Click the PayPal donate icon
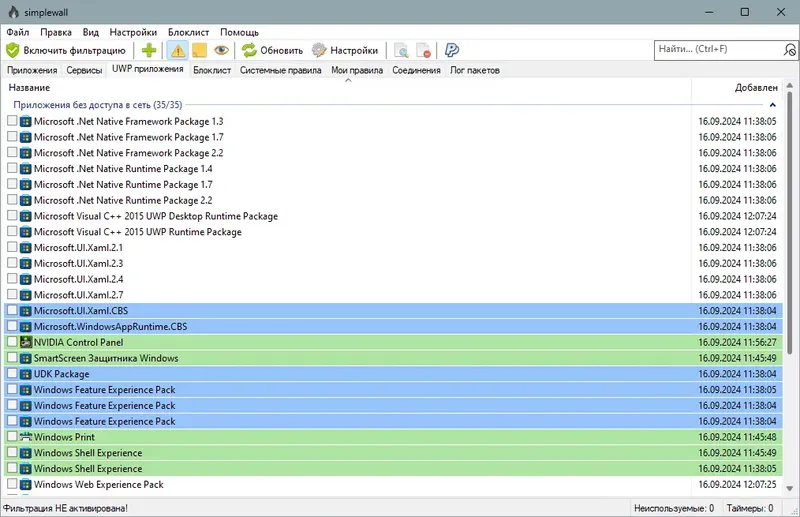This screenshot has height=517, width=800. pyautogui.click(x=452, y=50)
